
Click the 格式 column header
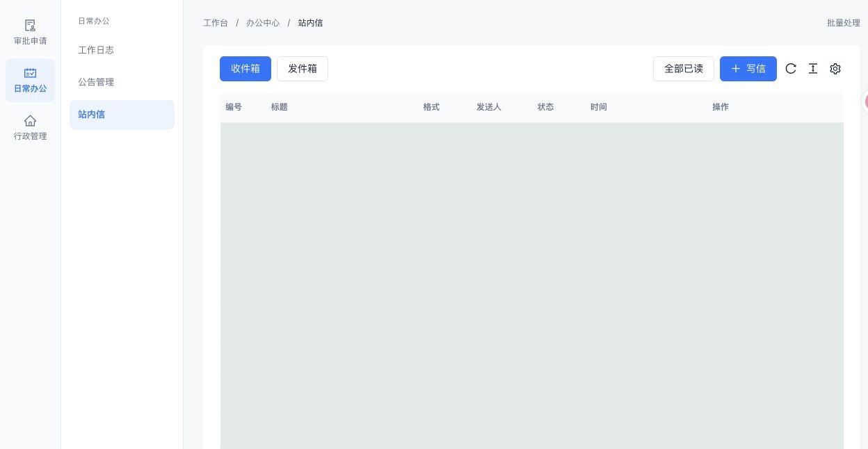431,107
